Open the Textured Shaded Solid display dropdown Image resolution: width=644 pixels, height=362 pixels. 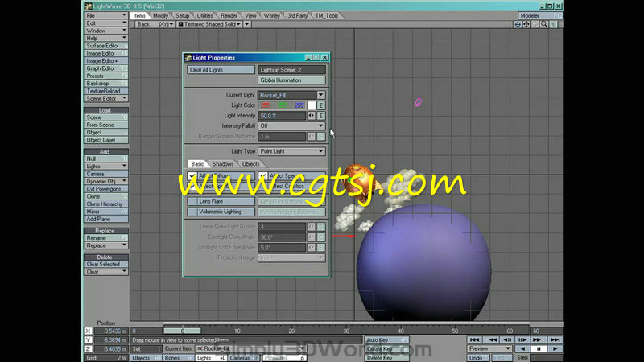pyautogui.click(x=209, y=24)
